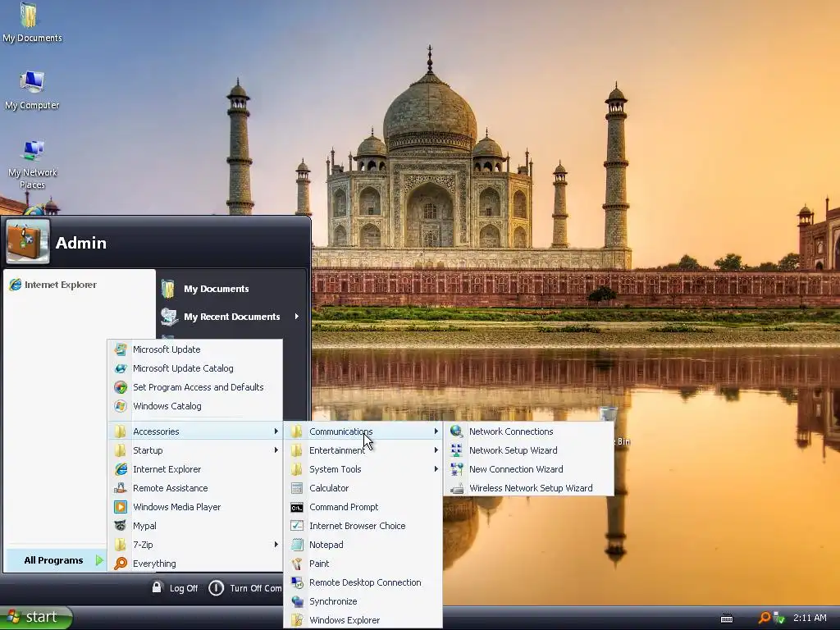Screen dimensions: 840x630
Task: Click the Notepad icon
Action: pos(297,545)
